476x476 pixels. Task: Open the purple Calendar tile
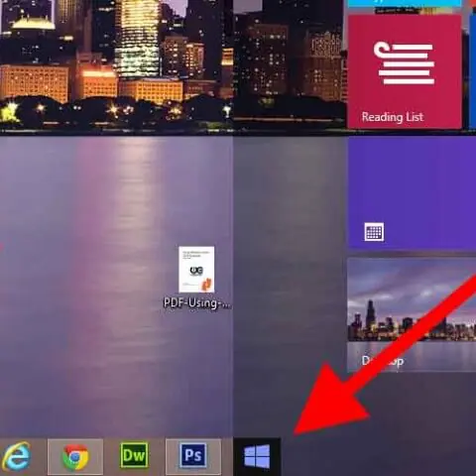point(412,192)
